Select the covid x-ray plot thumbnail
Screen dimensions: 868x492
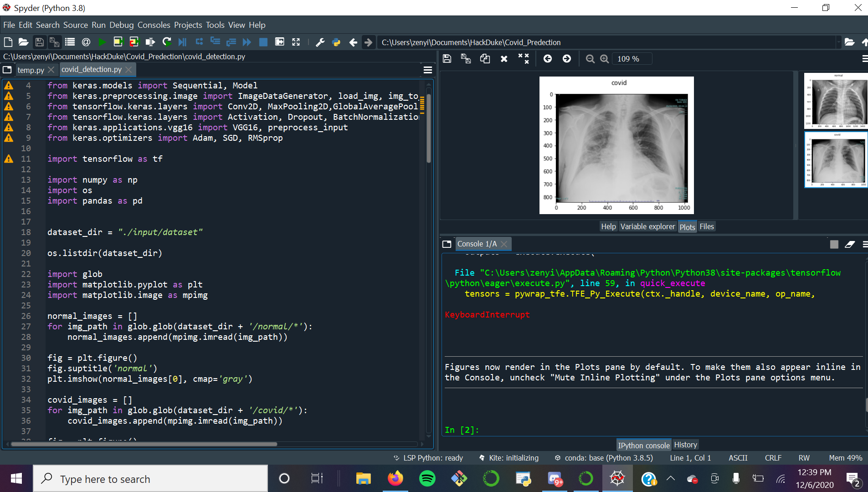(x=836, y=160)
